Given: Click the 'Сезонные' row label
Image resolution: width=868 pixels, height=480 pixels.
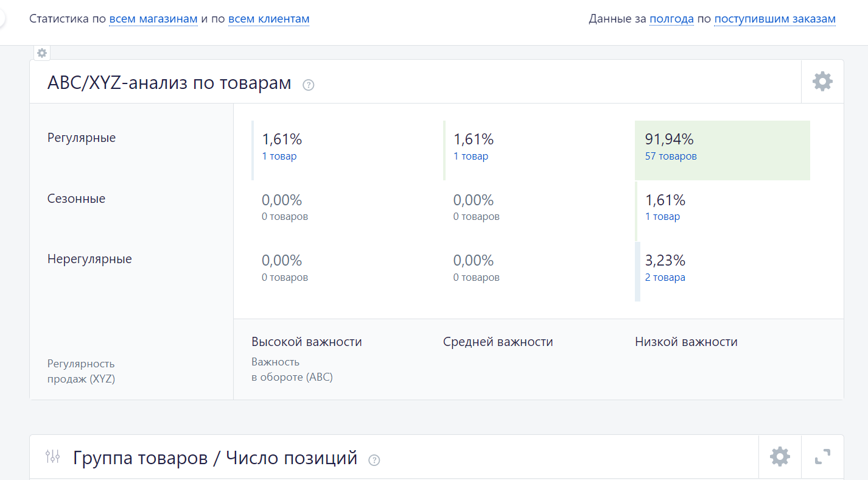Looking at the screenshot, I should tap(77, 199).
